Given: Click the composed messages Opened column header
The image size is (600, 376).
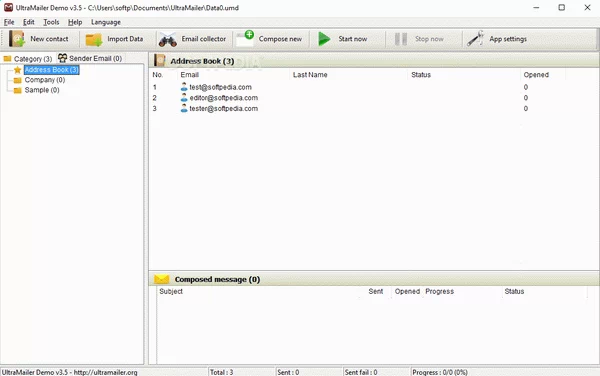Looking at the screenshot, I should pyautogui.click(x=407, y=291).
